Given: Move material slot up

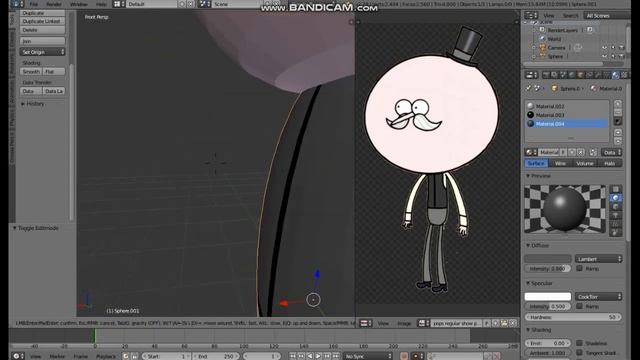Looking at the screenshot, I should (618, 132).
